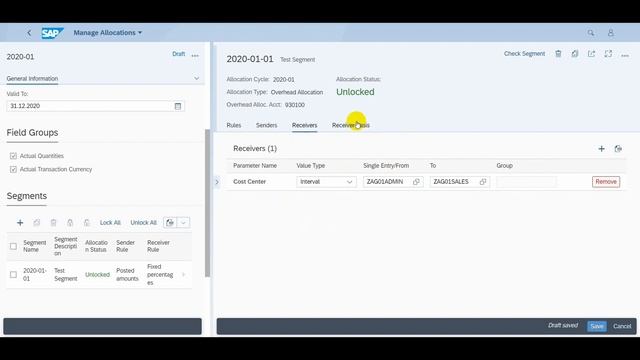Click the Receiver Rule column header
The width and height of the screenshot is (640, 360).
point(158,246)
